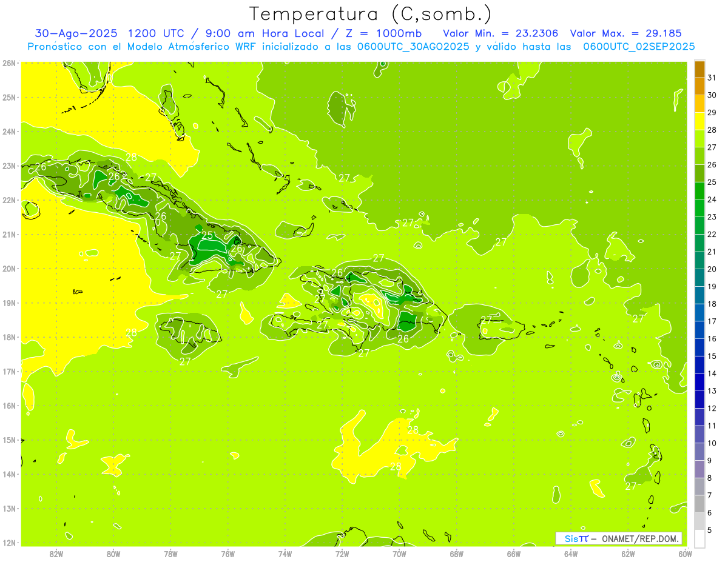This screenshot has width=728, height=562.
Task: Select the legend value label 30
Action: coord(712,95)
